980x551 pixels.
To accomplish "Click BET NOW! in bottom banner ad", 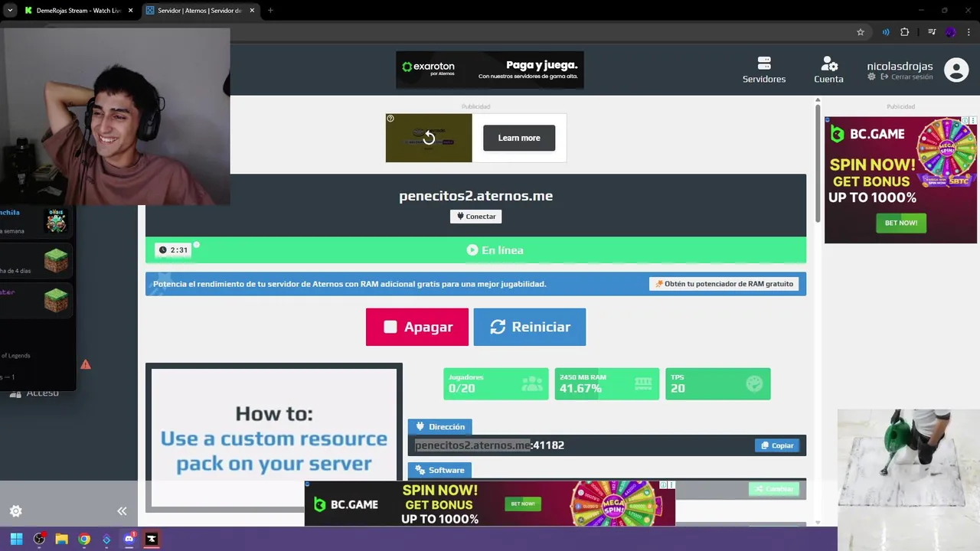I will pyautogui.click(x=523, y=504).
